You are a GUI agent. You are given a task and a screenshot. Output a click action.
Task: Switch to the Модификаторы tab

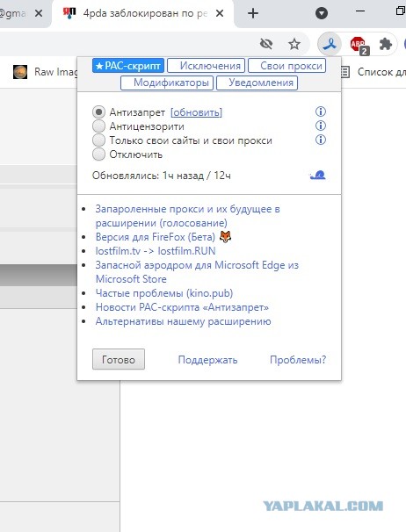[x=167, y=83]
